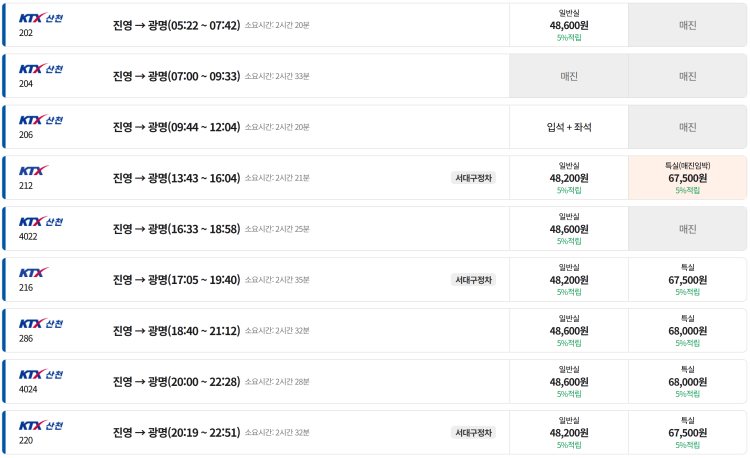Select 67,500원 first class on train 216
The height and width of the screenshot is (458, 750).
tap(688, 280)
